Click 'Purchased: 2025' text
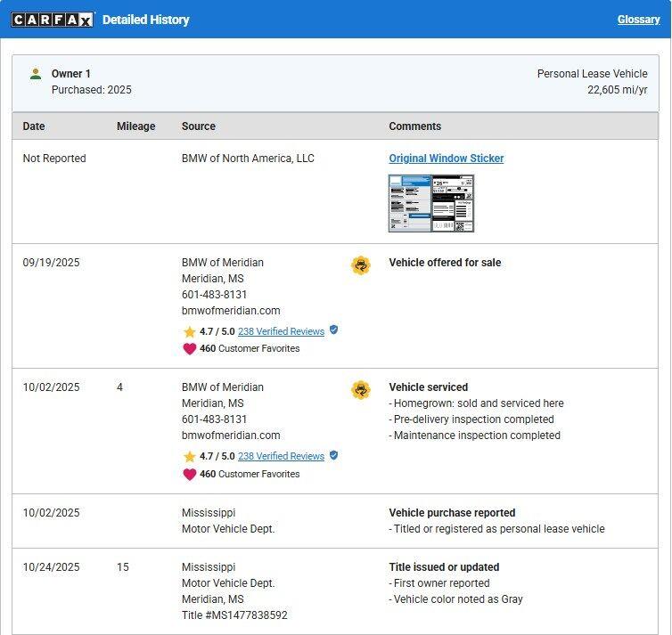The image size is (672, 635). (x=91, y=90)
